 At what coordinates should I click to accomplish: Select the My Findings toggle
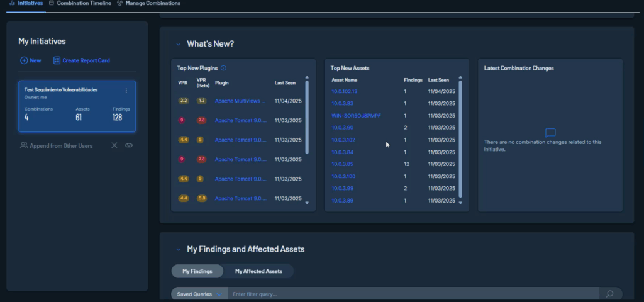pyautogui.click(x=197, y=271)
